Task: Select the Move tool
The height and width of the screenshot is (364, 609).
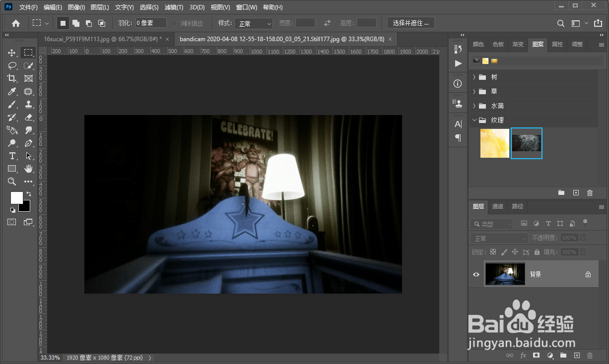Action: [x=12, y=53]
